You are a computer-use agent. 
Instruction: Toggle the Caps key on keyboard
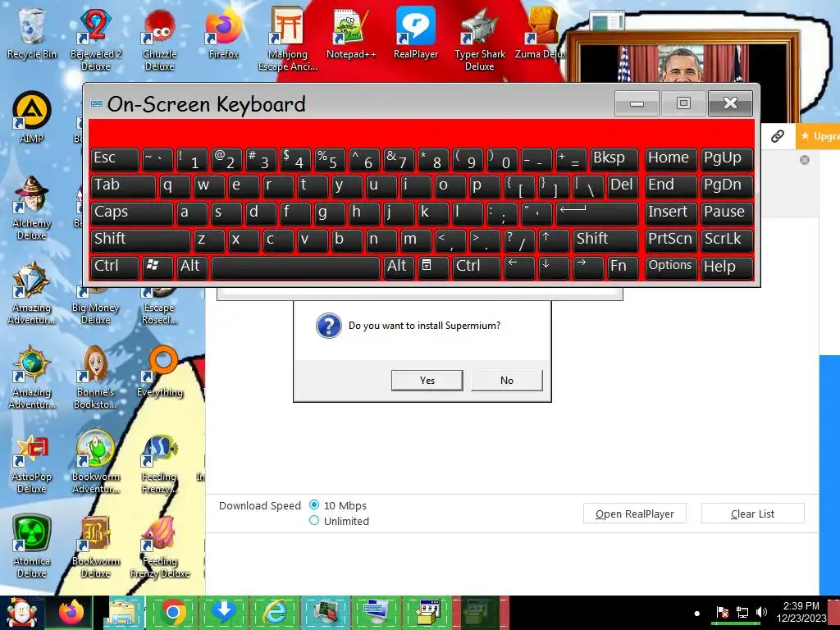tap(132, 212)
